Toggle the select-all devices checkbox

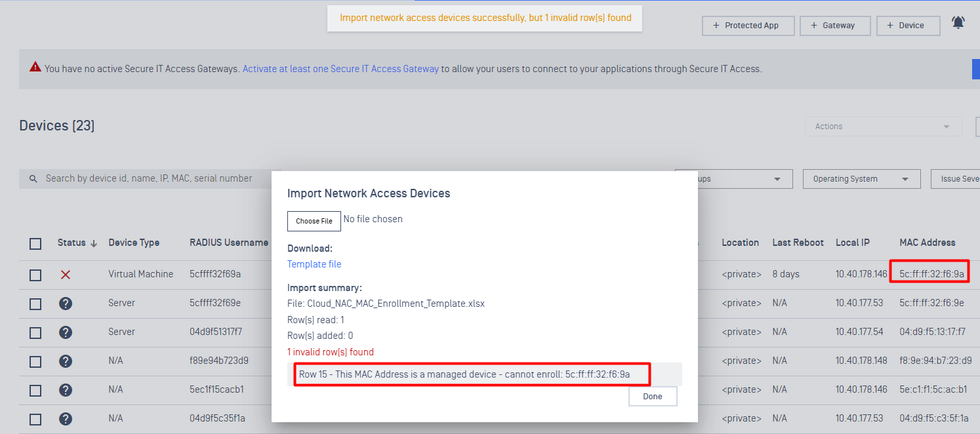[35, 244]
